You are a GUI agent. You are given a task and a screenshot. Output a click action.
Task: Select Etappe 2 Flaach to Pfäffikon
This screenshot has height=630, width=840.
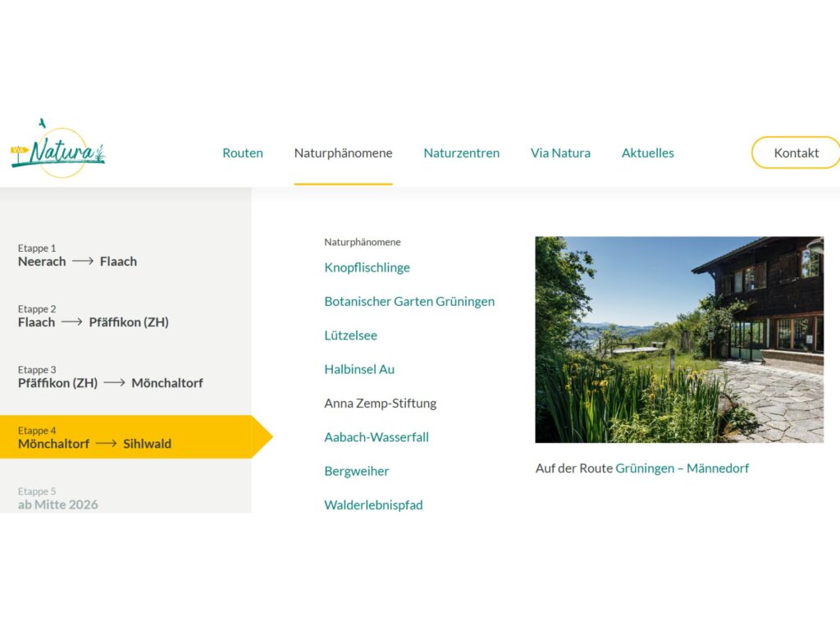click(x=93, y=316)
